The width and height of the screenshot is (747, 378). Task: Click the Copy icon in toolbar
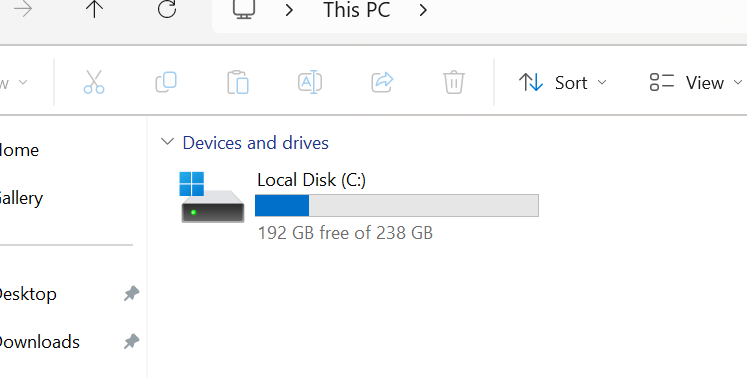tap(166, 82)
